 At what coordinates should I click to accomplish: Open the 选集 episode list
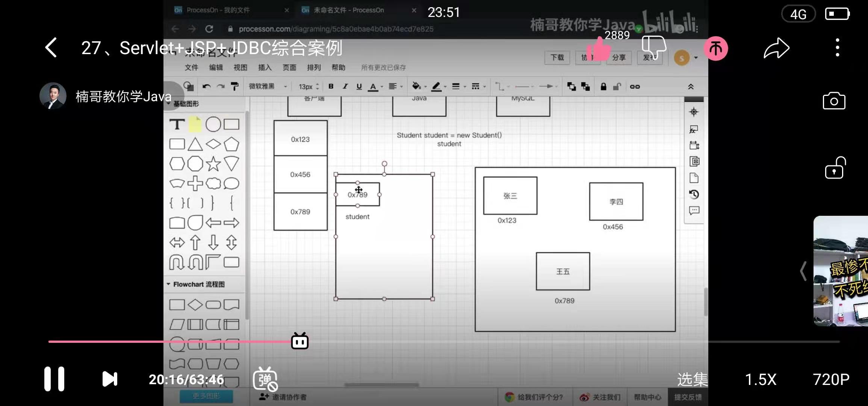(x=692, y=380)
